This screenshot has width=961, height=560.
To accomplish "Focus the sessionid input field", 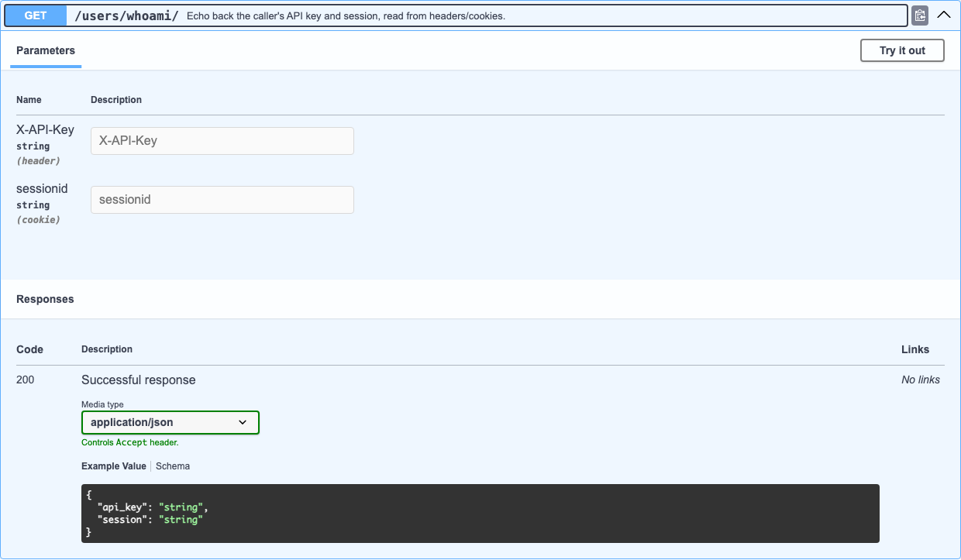I will (222, 200).
